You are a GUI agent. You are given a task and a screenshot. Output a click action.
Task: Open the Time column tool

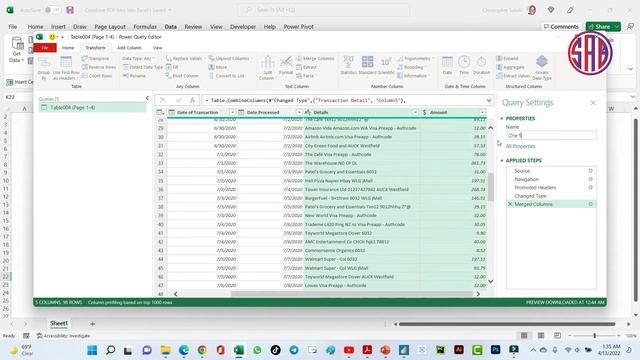pos(464,65)
